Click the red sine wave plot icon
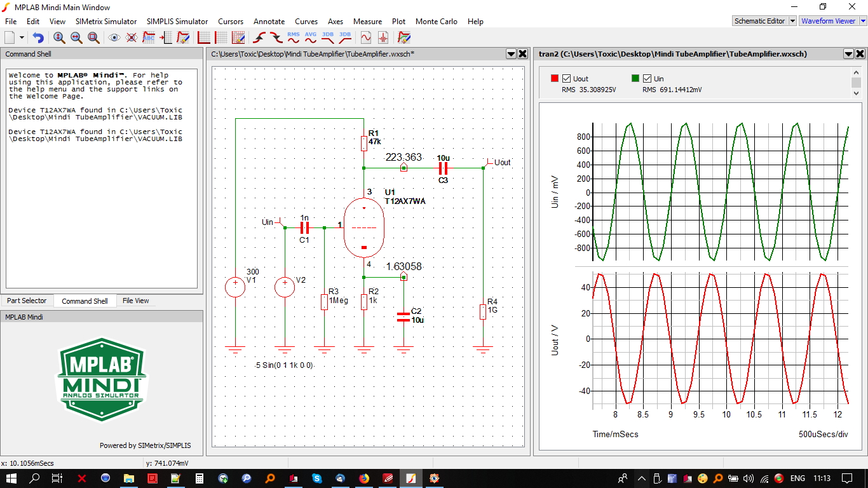868x488 pixels. coord(366,37)
